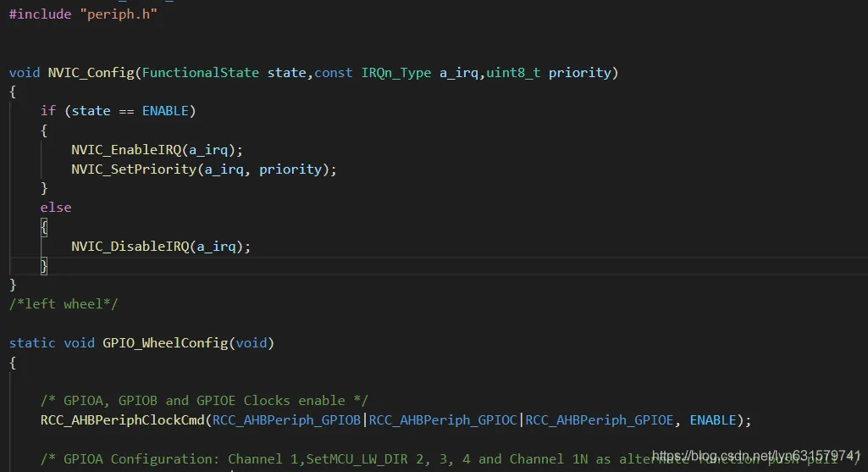Click the RCC_AHBPeriphClockCmd function call

coord(122,420)
